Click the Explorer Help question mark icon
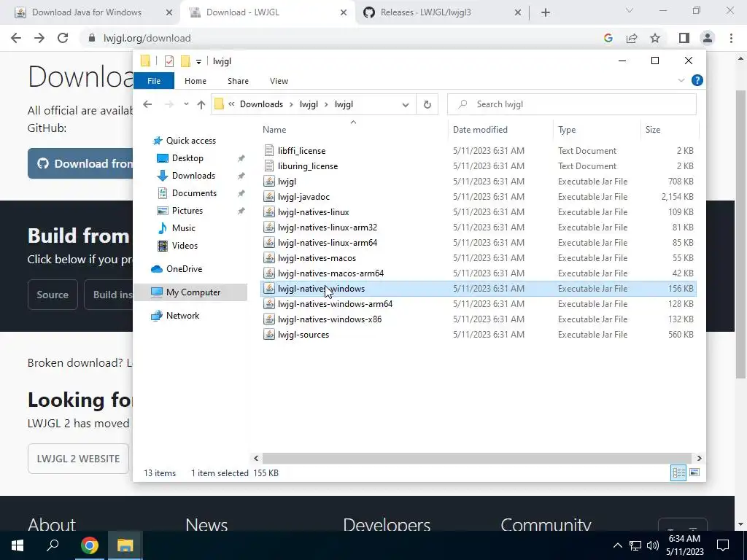 pyautogui.click(x=697, y=80)
